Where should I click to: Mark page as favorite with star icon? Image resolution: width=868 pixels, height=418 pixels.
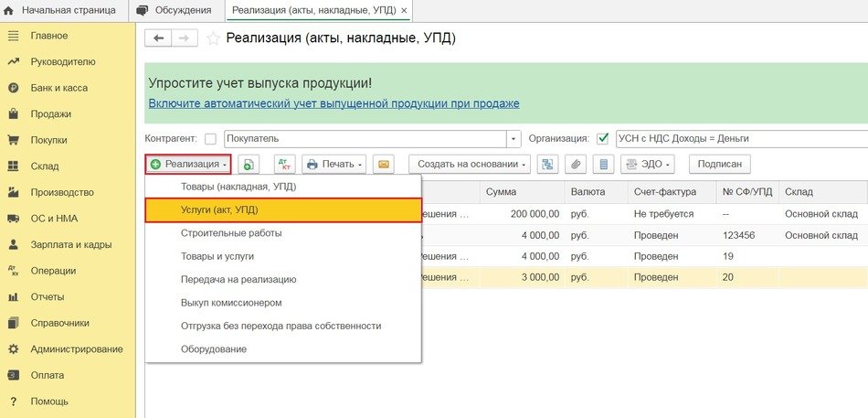(213, 38)
